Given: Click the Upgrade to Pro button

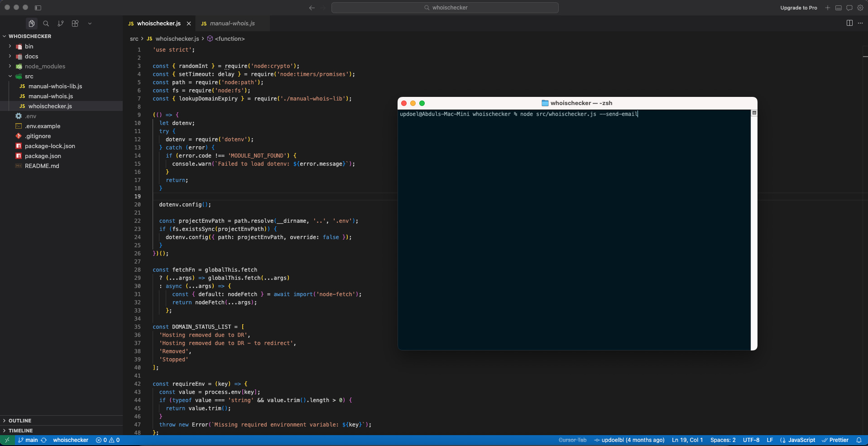Looking at the screenshot, I should click(798, 8).
